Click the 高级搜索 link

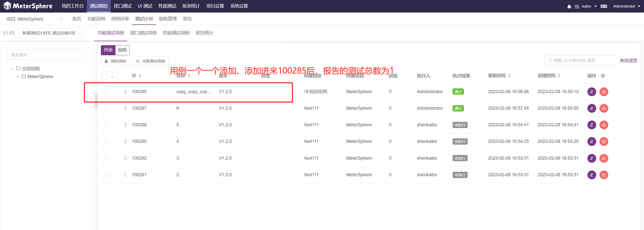coord(629,60)
